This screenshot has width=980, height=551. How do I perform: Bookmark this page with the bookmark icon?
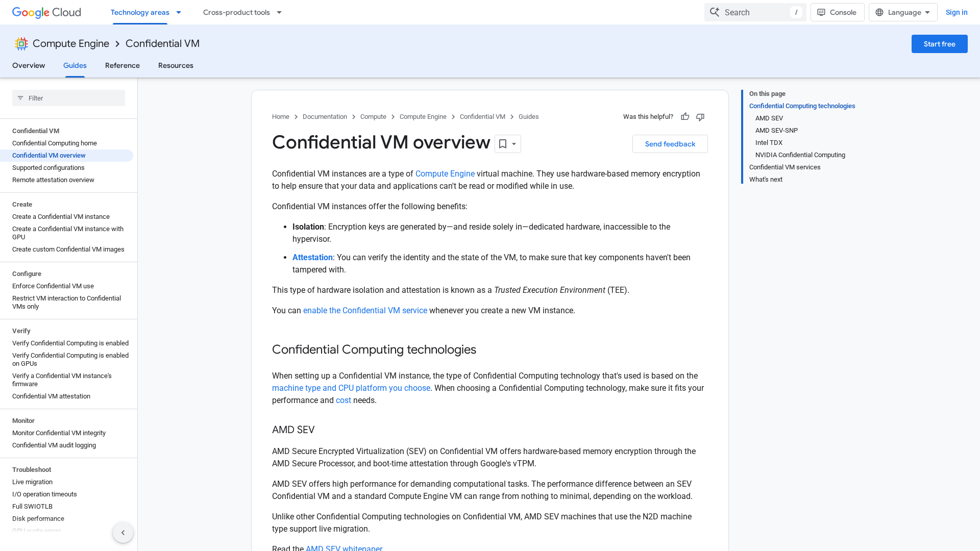[x=503, y=144]
